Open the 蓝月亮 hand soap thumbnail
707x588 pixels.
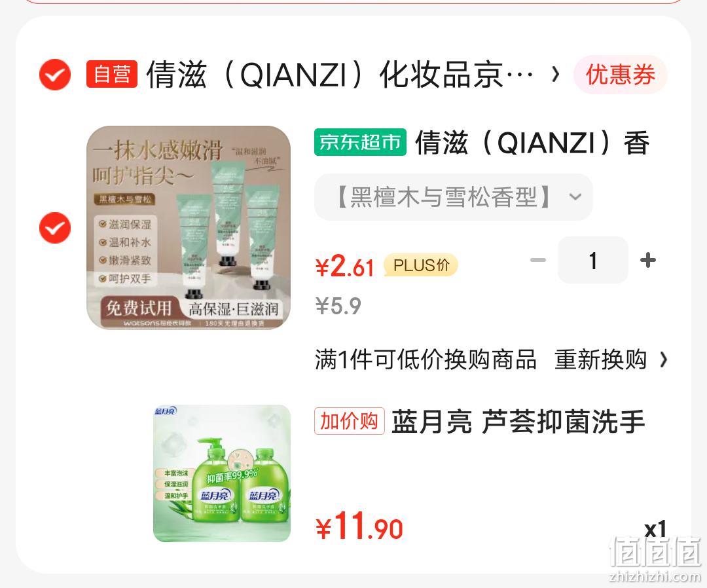[222, 473]
